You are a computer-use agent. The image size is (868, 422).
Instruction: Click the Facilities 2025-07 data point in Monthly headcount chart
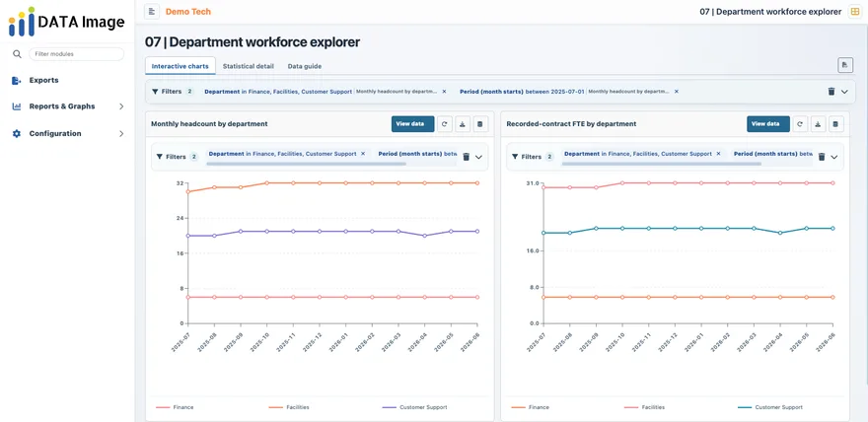tap(188, 191)
